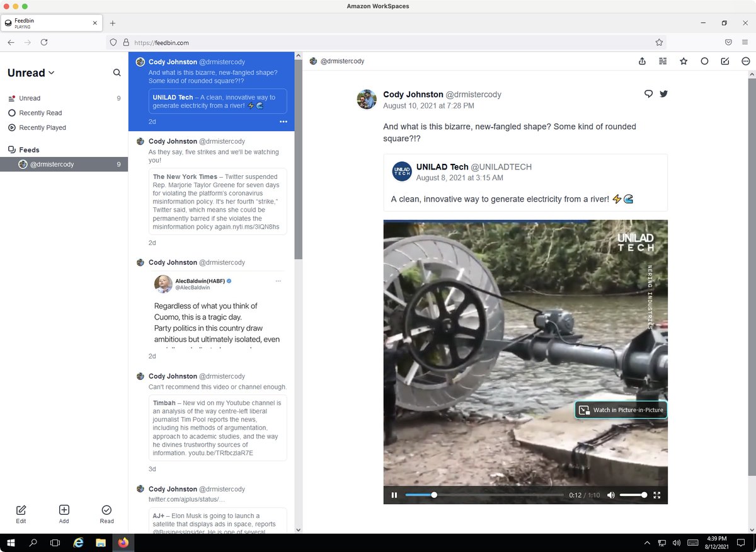This screenshot has width=756, height=552.
Task: Mark all as Read button
Action: tap(106, 514)
